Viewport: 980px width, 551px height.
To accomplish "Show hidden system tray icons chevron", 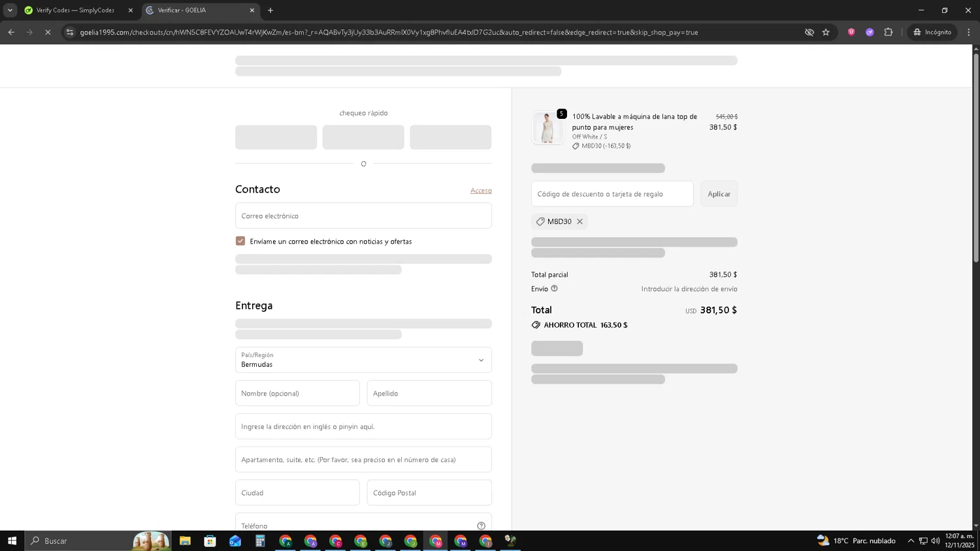I will click(x=911, y=541).
